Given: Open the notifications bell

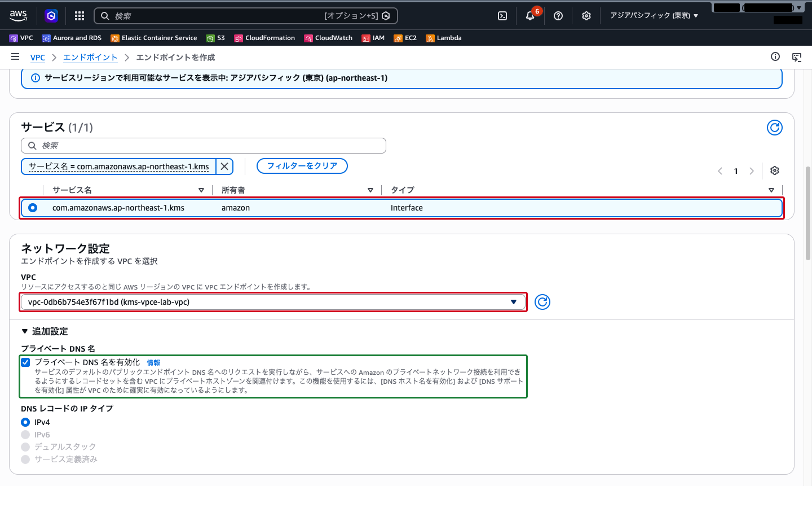Looking at the screenshot, I should pos(530,16).
